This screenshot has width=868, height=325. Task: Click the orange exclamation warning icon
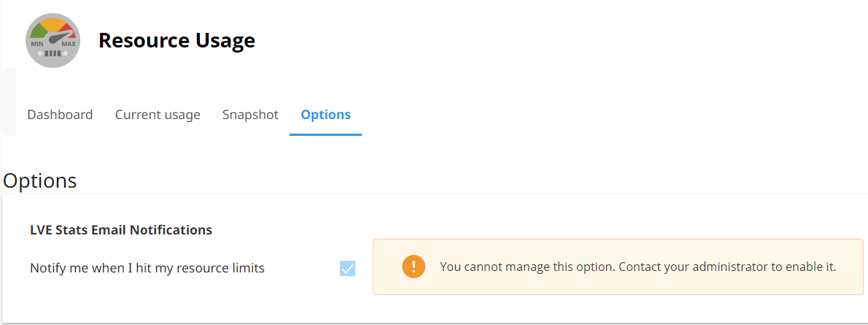point(413,267)
